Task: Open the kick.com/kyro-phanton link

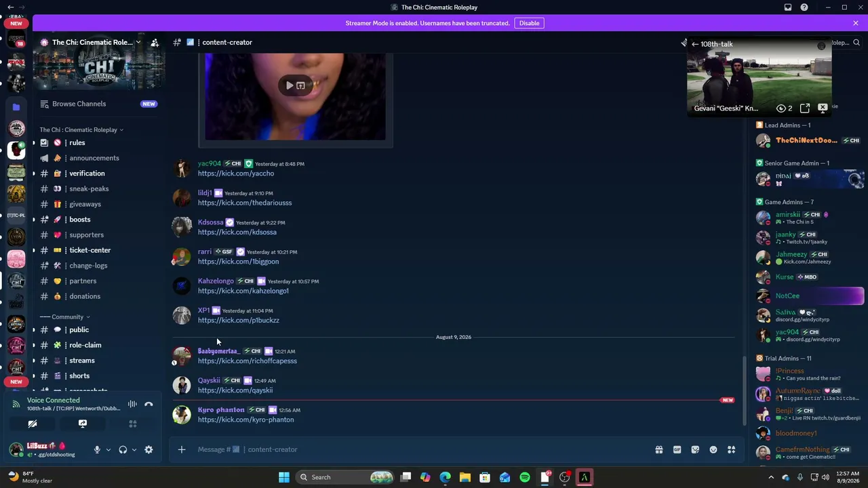Action: 246,420
